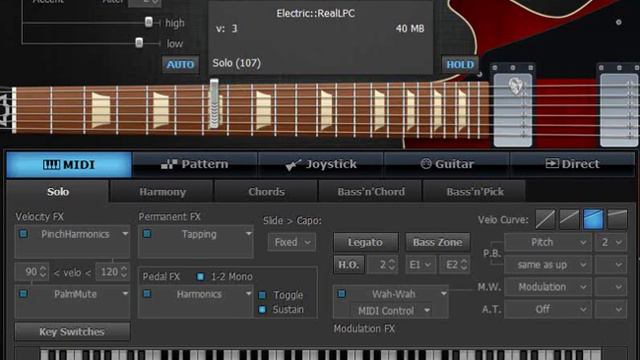Switch to the Chords mode tab
The image size is (640, 360).
tap(266, 192)
